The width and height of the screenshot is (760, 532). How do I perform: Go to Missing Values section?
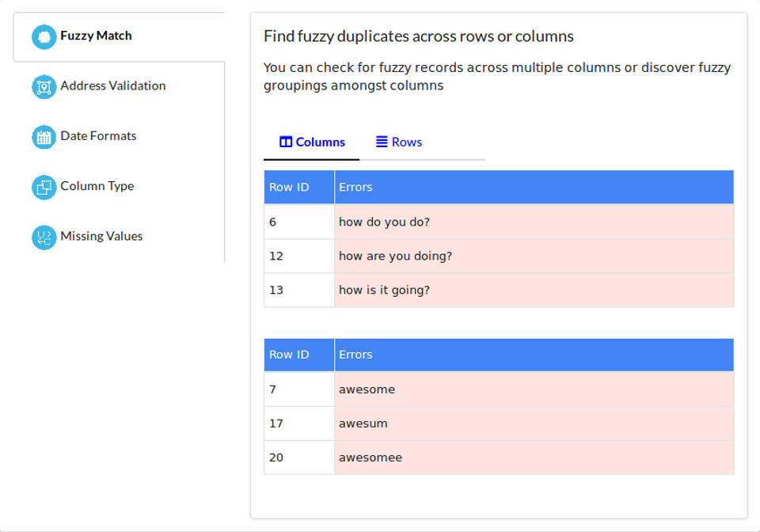click(101, 236)
